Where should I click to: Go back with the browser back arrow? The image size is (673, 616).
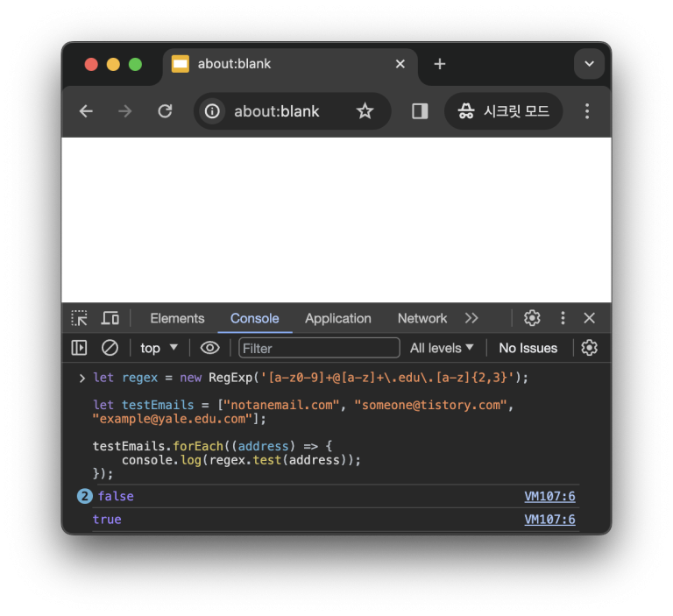pyautogui.click(x=86, y=111)
